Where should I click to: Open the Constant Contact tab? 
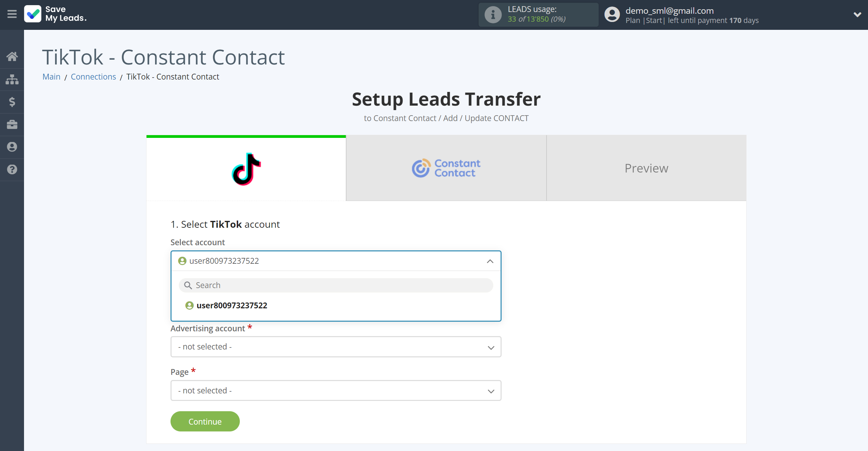point(446,168)
